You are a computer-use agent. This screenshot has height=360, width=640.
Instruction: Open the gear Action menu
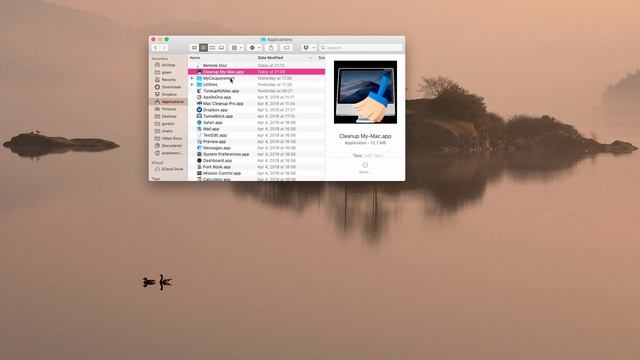coord(255,48)
